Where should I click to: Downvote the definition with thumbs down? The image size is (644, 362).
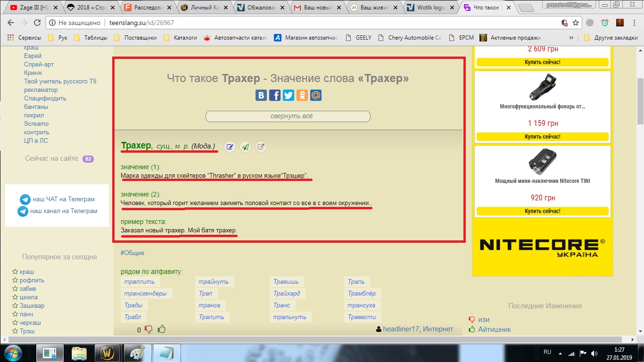point(148,329)
